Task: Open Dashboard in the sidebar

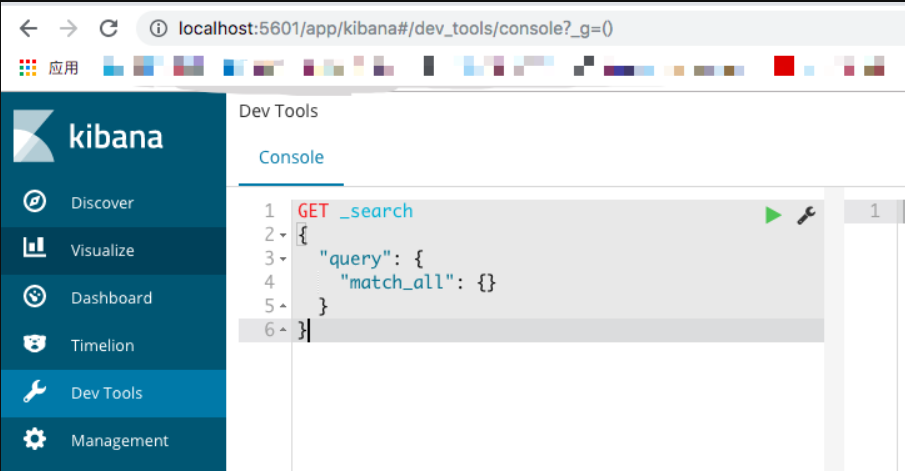Action: [x=114, y=298]
